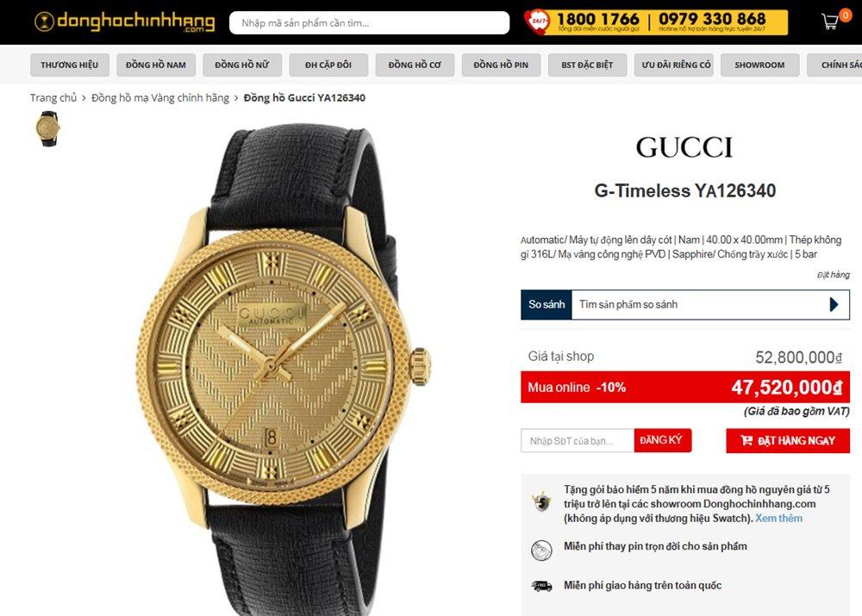Viewport: 862px width, 616px height.
Task: Focus the product code search field
Action: (x=370, y=23)
